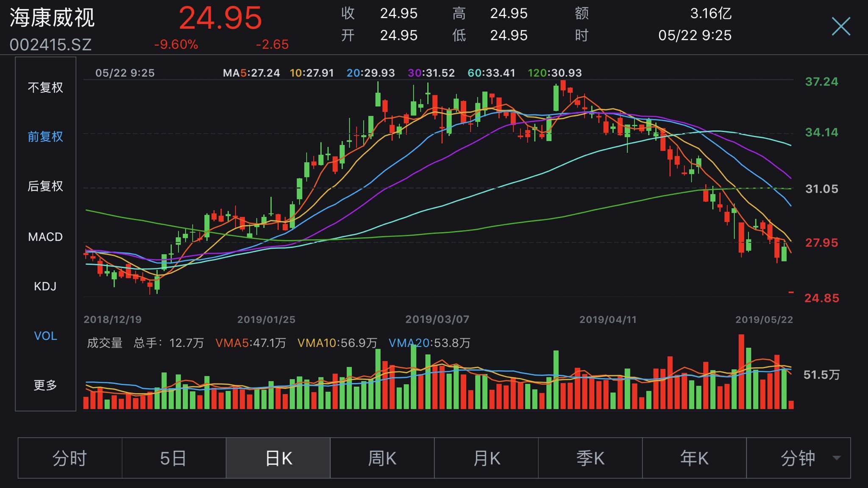This screenshot has height=488, width=868.
Task: Click the 2018/12/19 date axis label
Action: 113,319
